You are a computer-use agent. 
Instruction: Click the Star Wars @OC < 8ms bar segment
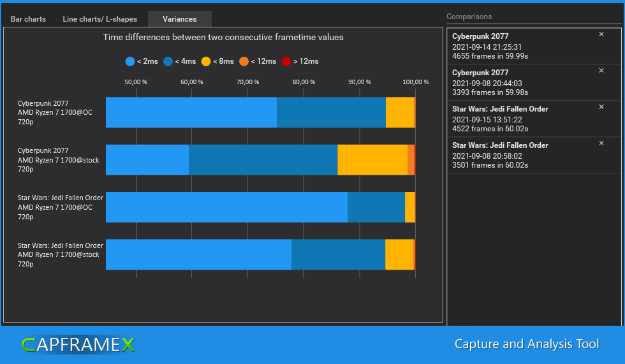coord(409,207)
